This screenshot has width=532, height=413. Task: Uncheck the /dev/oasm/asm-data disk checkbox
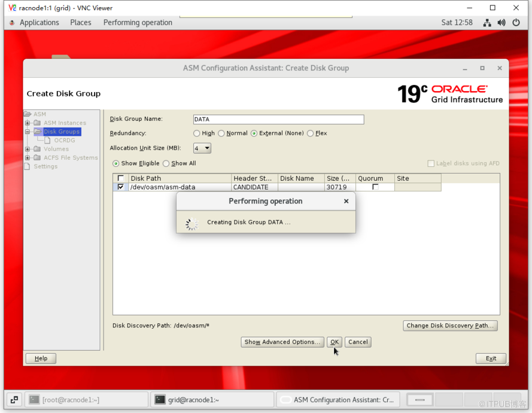click(x=121, y=187)
